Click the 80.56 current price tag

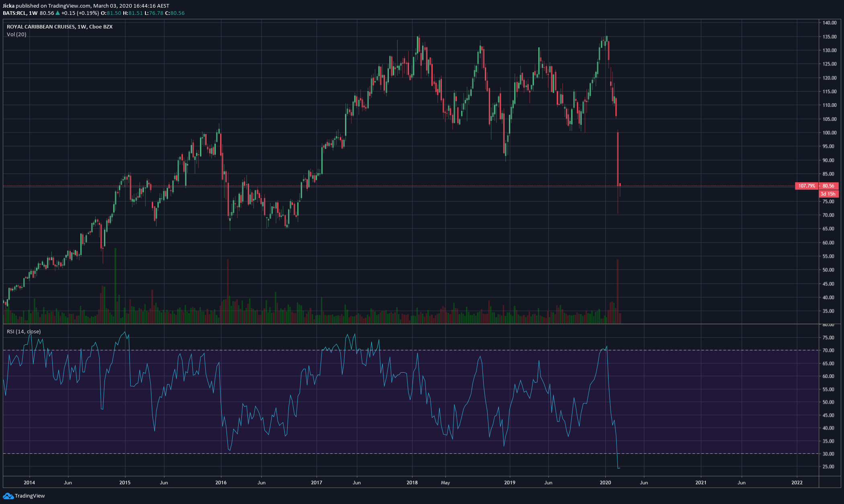[828, 186]
